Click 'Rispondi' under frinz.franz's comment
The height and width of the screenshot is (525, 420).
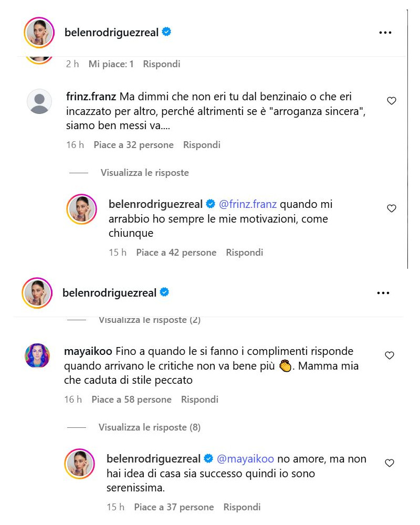tap(202, 144)
